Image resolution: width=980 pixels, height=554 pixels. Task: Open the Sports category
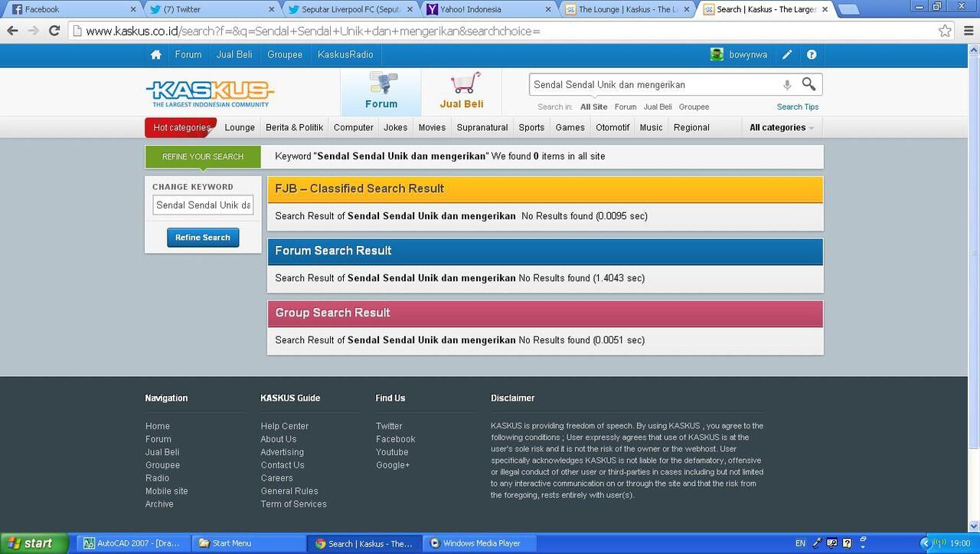pyautogui.click(x=531, y=127)
